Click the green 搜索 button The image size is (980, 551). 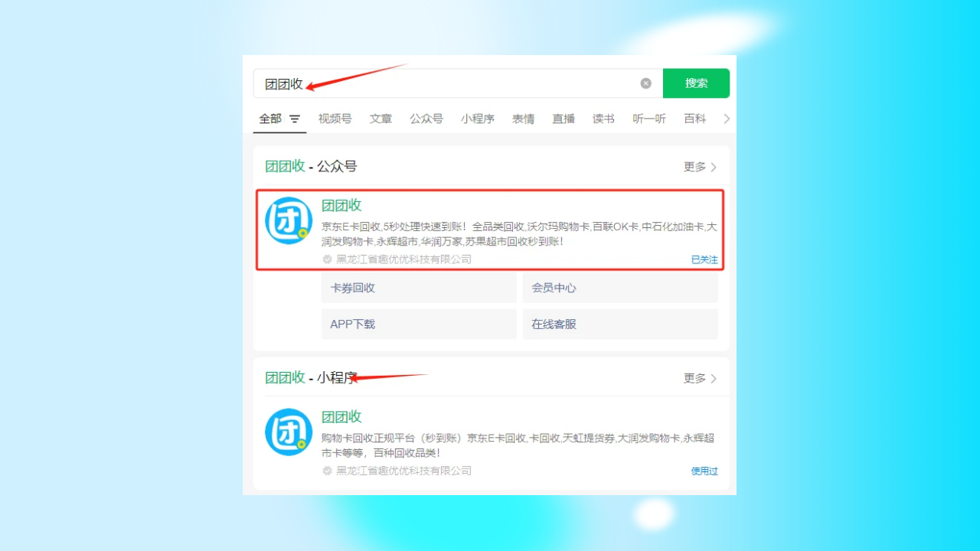[696, 83]
